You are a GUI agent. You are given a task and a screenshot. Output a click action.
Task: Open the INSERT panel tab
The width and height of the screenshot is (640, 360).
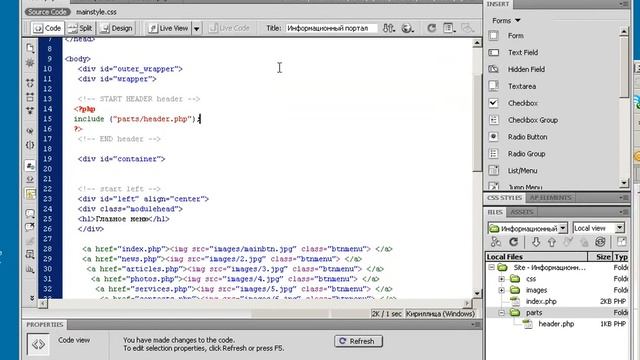click(x=498, y=4)
